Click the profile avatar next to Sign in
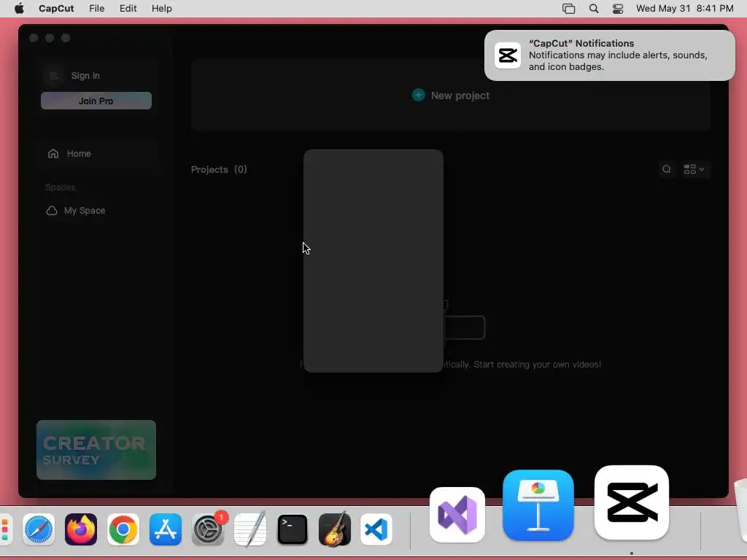This screenshot has width=747, height=560. pyautogui.click(x=53, y=76)
